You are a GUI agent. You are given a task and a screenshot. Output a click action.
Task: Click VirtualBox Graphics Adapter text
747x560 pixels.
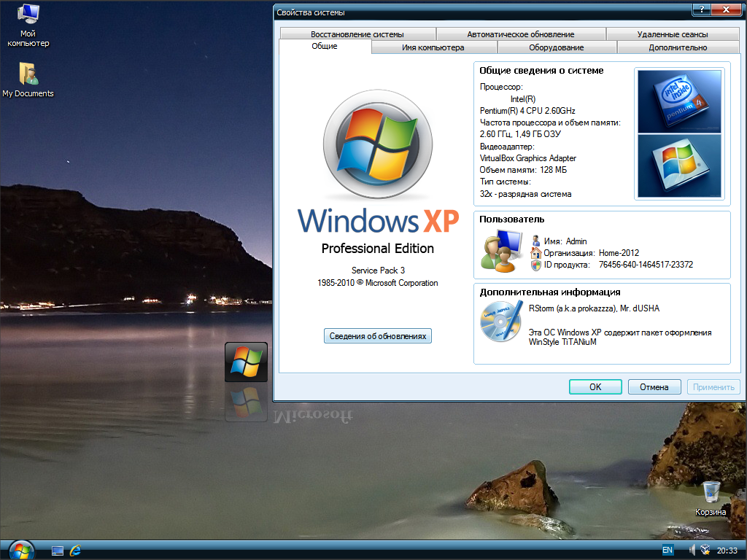pos(528,158)
